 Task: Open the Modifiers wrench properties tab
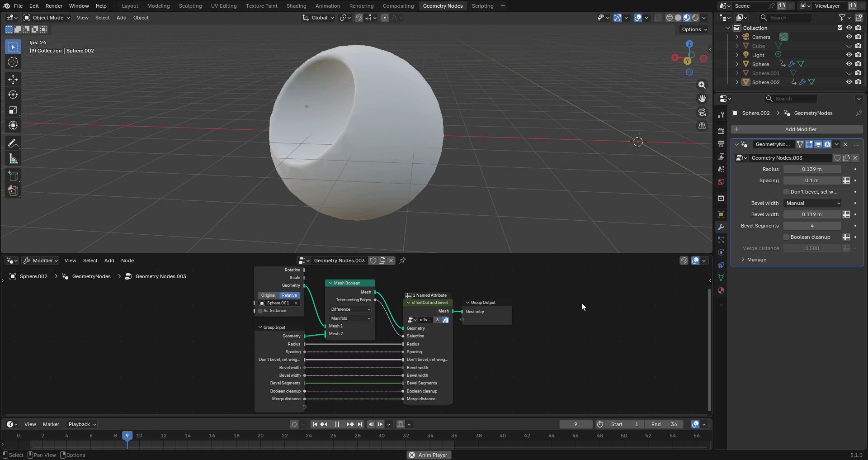click(x=721, y=227)
